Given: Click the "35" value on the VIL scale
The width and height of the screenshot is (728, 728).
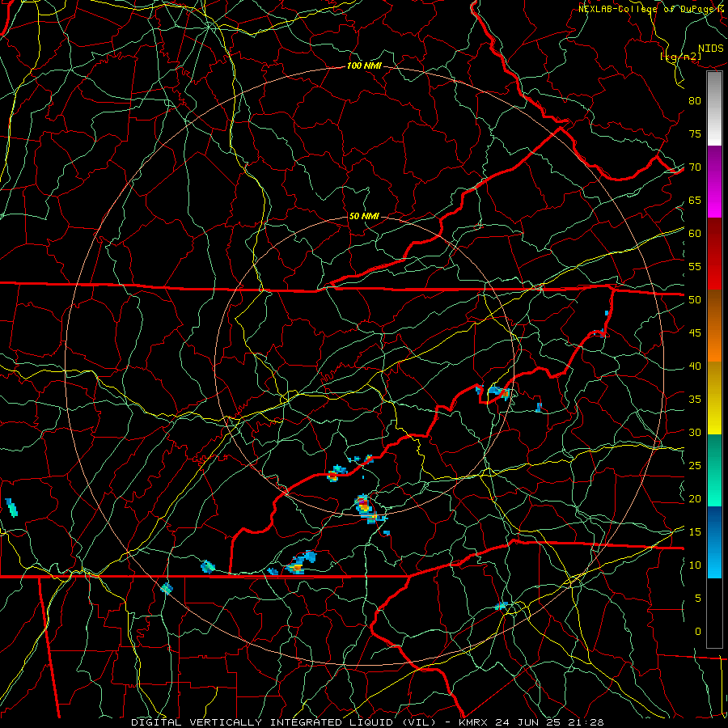Looking at the screenshot, I should tap(695, 400).
